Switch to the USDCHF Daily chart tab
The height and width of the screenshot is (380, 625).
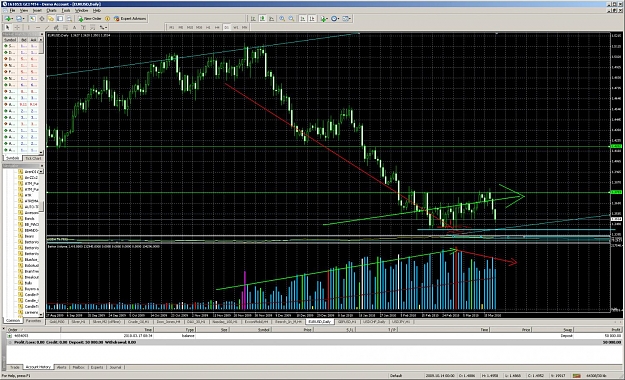coord(374,321)
